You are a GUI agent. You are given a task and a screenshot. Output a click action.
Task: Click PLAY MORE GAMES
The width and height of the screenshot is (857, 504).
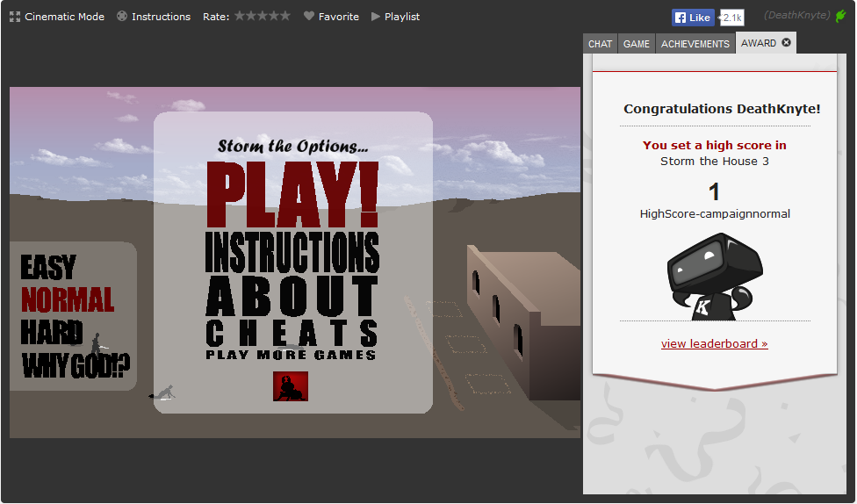tap(291, 356)
